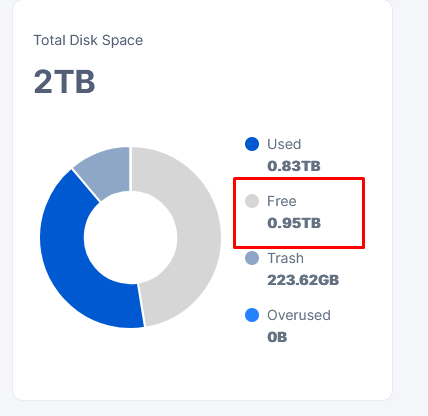Click the gap between Used and Trash segments
Image resolution: width=428 pixels, height=416 pixels.
tap(86, 185)
